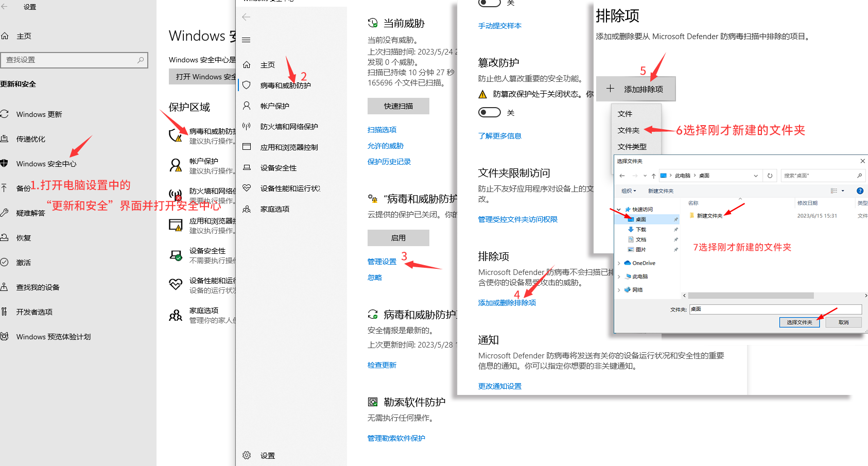This screenshot has height=466, width=868.
Task: Open recent locations dropdown in dialog
Action: (645, 176)
